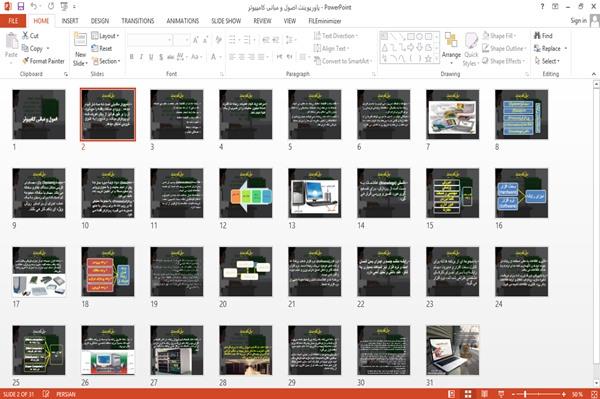This screenshot has width=600, height=399.
Task: Open the Clipboard pane launcher
Action: click(66, 74)
